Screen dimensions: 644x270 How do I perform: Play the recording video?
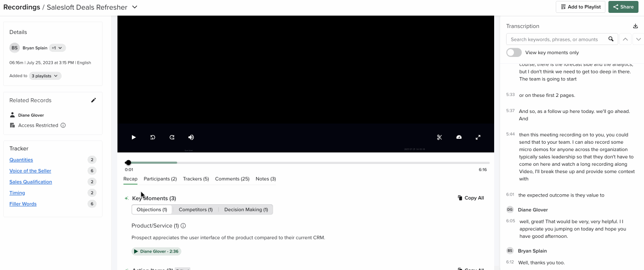(x=134, y=137)
